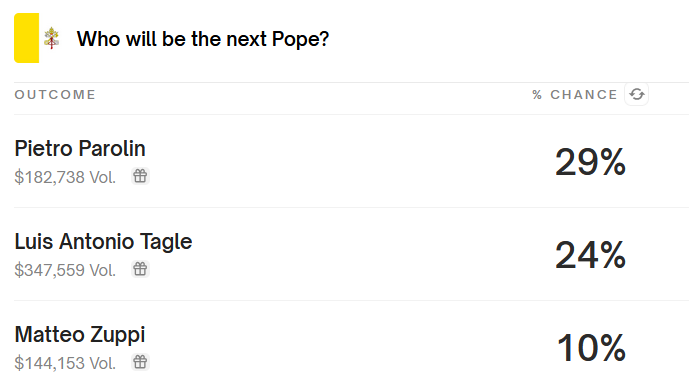Select the Matteo Zuppi outcome name

coord(80,335)
